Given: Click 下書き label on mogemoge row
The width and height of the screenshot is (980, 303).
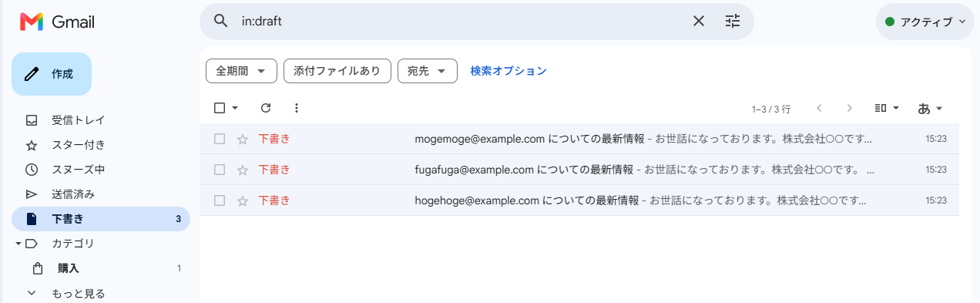Looking at the screenshot, I should tap(274, 139).
